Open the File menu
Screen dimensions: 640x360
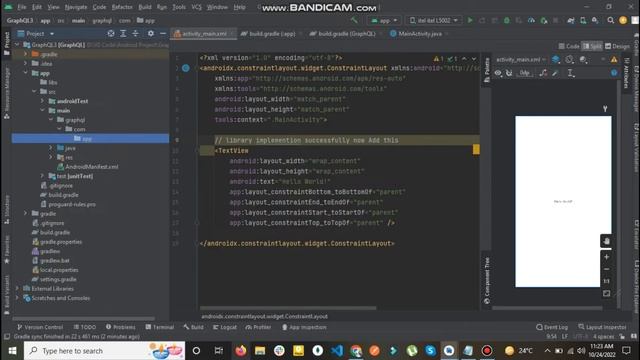point(22,7)
